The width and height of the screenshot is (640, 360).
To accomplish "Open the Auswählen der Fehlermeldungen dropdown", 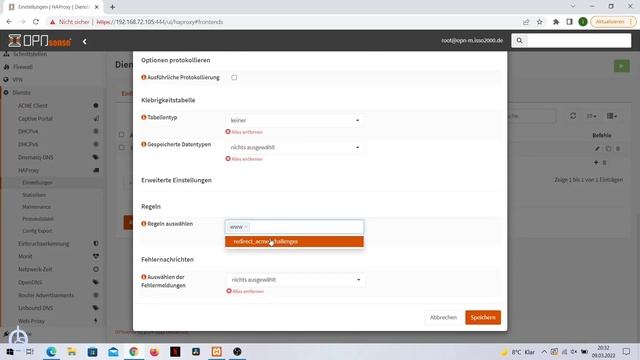I will 295,280.
